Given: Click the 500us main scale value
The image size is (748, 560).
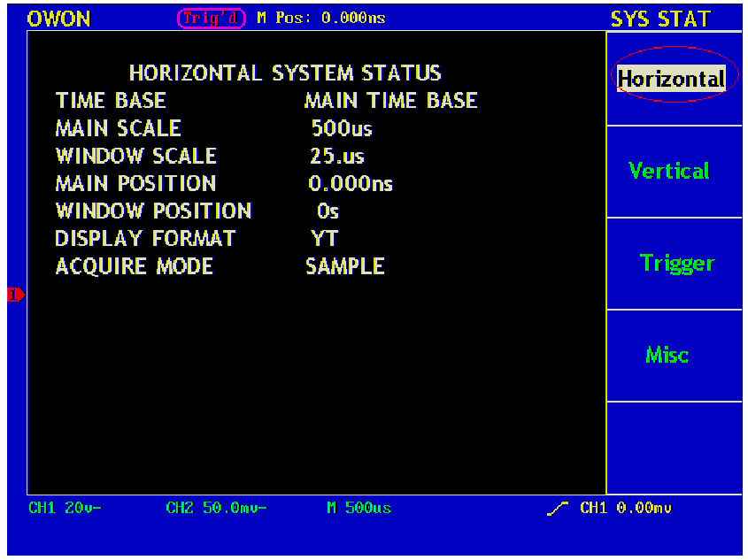Looking at the screenshot, I should (342, 128).
